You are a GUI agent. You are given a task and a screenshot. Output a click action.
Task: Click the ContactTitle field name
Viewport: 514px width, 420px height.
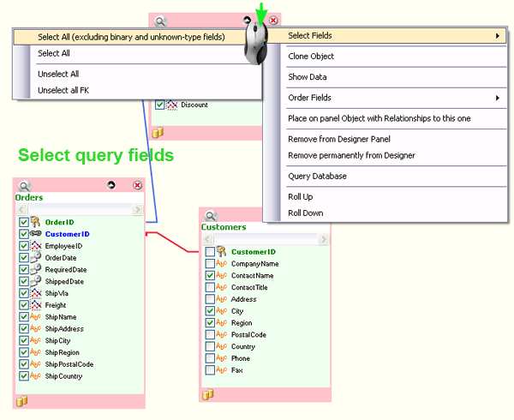[249, 287]
